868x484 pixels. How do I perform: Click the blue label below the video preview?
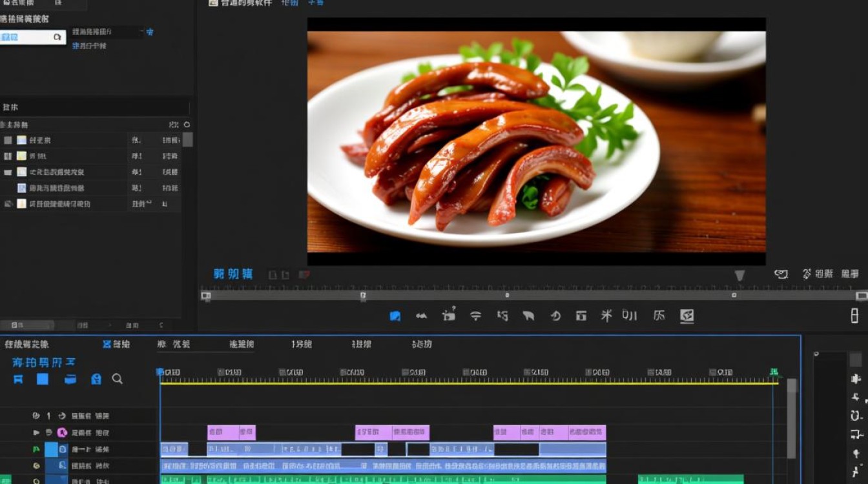click(233, 274)
